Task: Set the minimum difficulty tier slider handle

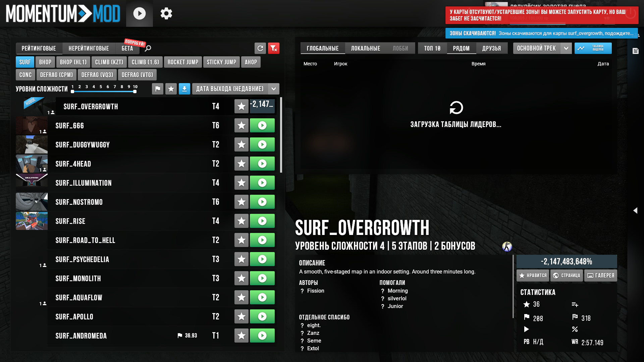Action: click(72, 92)
